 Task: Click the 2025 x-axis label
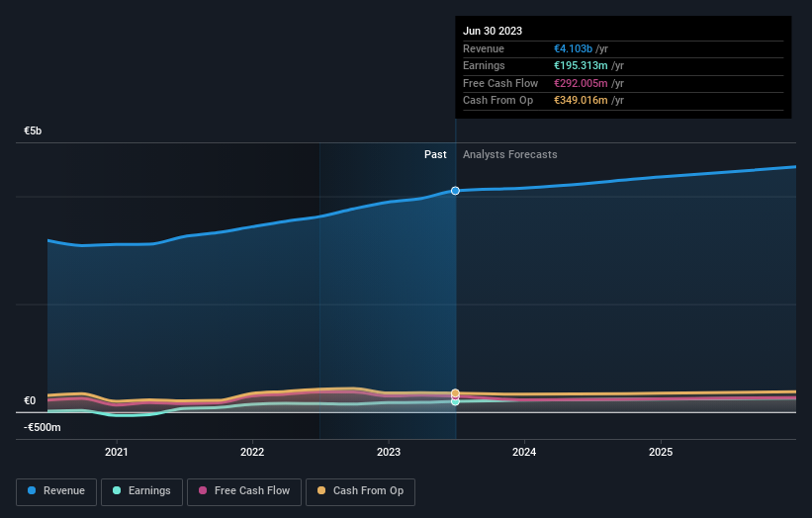pyautogui.click(x=661, y=452)
